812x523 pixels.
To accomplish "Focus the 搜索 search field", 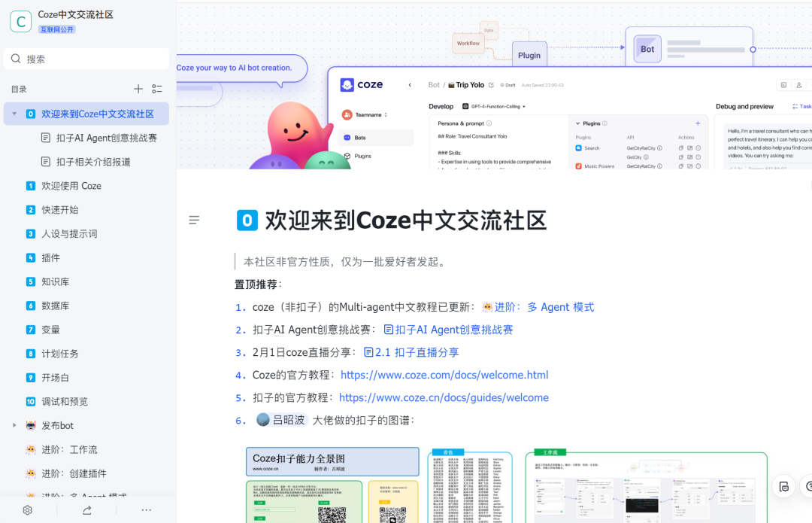I will (x=86, y=59).
